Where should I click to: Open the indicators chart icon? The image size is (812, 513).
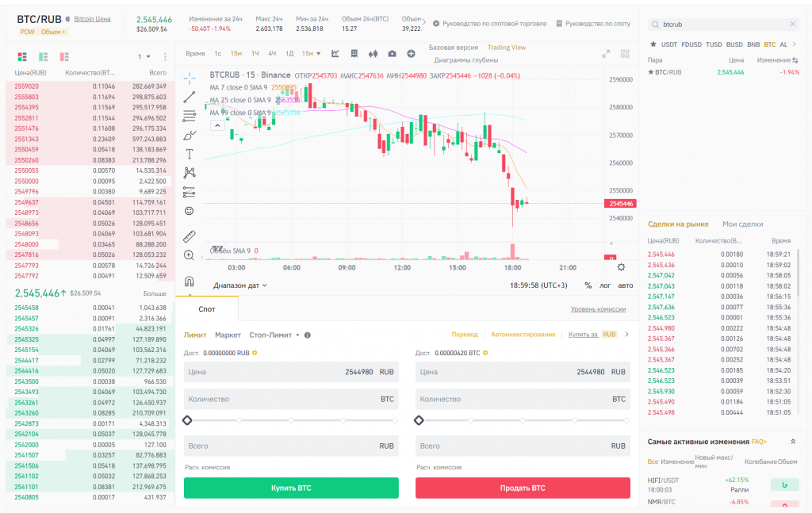335,53
